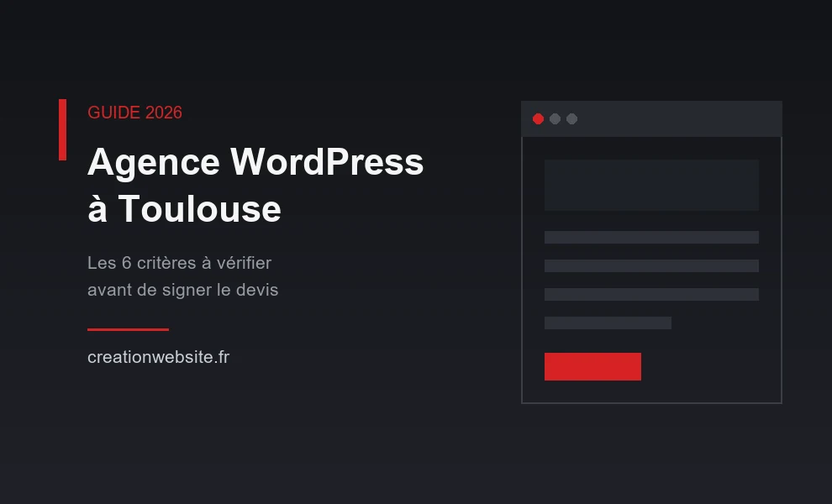Image resolution: width=832 pixels, height=504 pixels.
Task: Click the red dot in the mock browser window
Action: point(538,118)
